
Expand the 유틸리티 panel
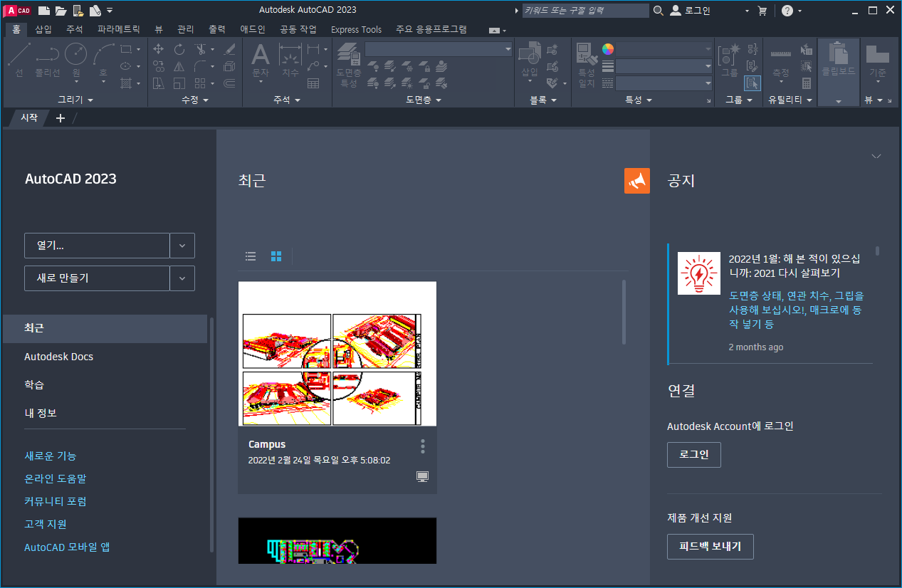[790, 100]
